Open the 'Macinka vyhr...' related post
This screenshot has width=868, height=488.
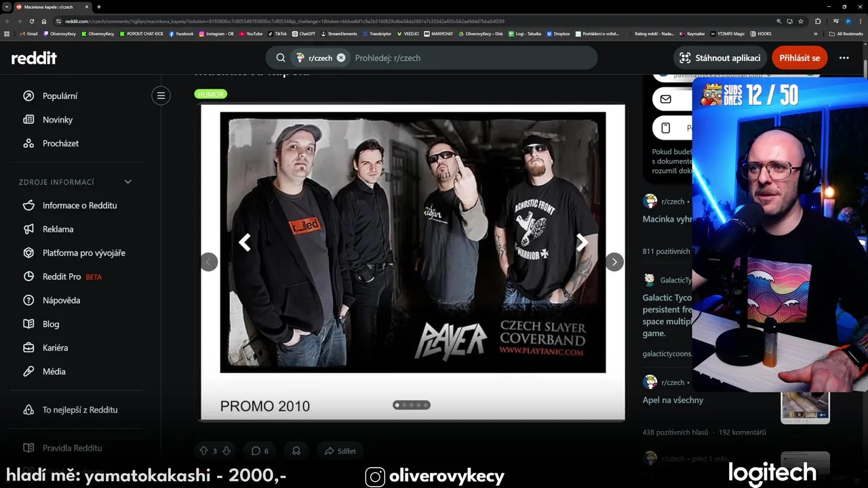coord(667,219)
